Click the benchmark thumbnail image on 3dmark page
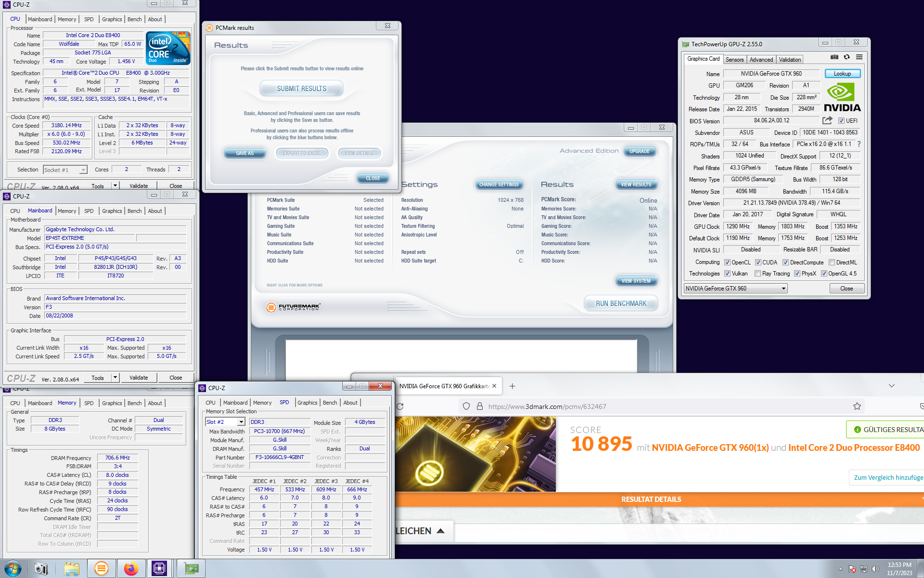 coord(475,454)
